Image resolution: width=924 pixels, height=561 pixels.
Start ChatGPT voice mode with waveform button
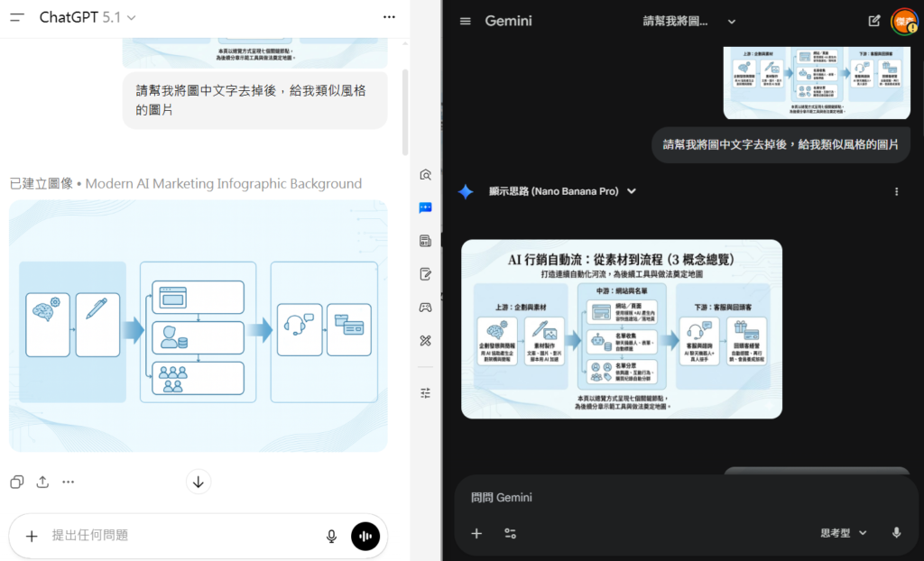click(365, 536)
